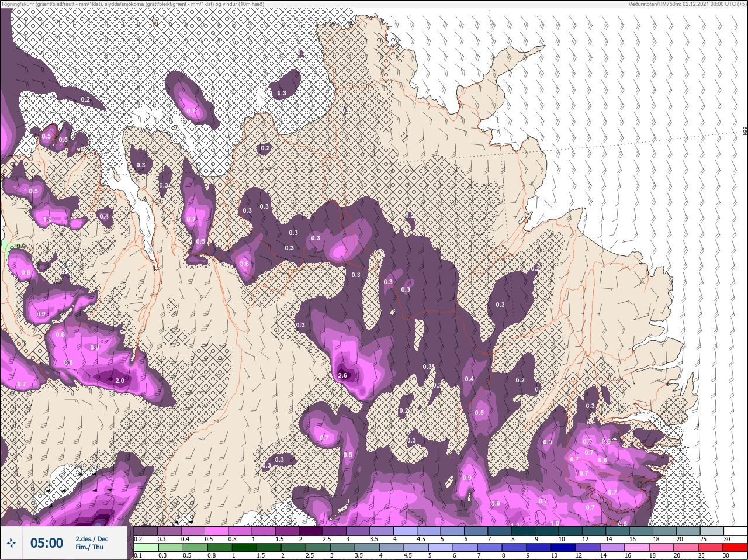Click the 30 label ending the lower legend scale
This screenshot has width=748, height=560.
click(x=726, y=555)
